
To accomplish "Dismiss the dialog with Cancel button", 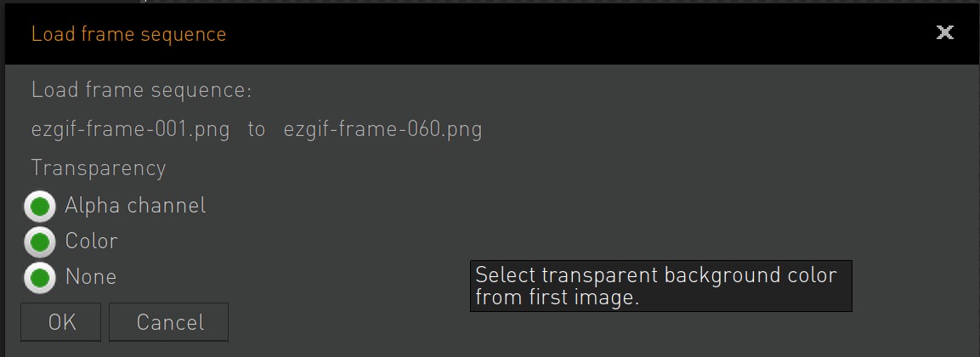I will [169, 322].
